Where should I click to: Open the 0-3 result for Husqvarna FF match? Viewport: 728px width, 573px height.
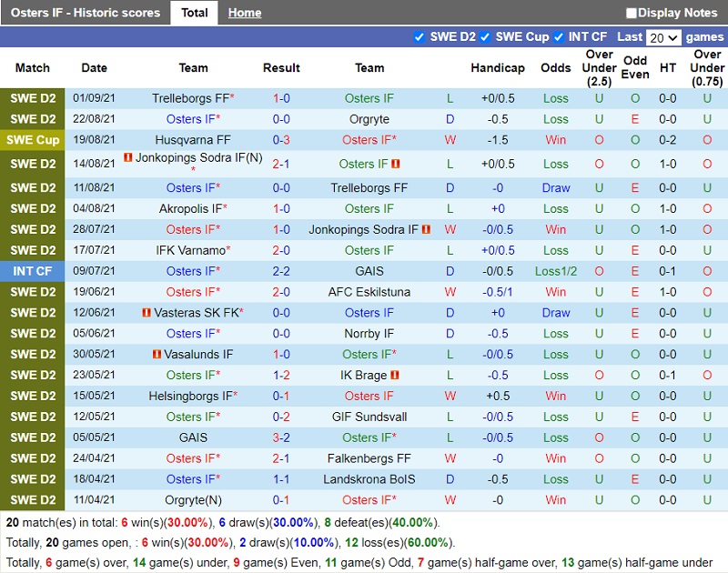coord(281,140)
